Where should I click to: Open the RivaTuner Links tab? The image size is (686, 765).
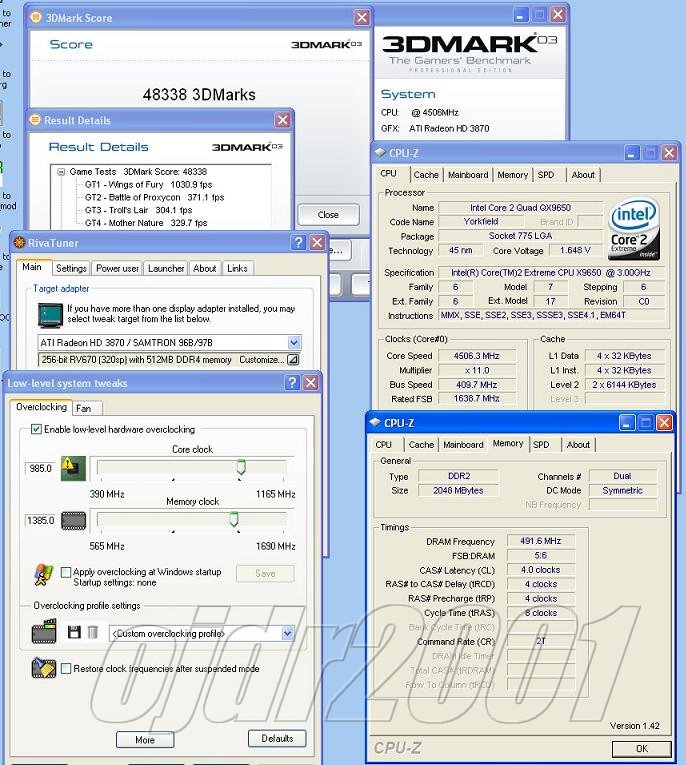[237, 268]
